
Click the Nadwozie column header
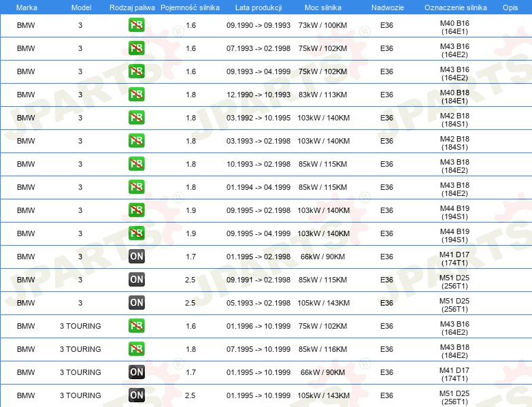388,7
